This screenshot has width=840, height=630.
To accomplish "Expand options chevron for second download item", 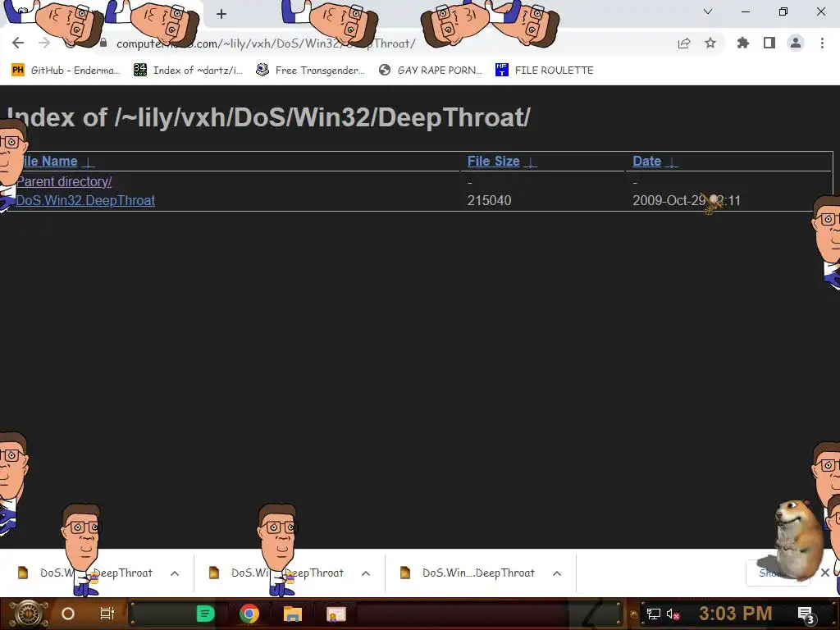I will [365, 573].
